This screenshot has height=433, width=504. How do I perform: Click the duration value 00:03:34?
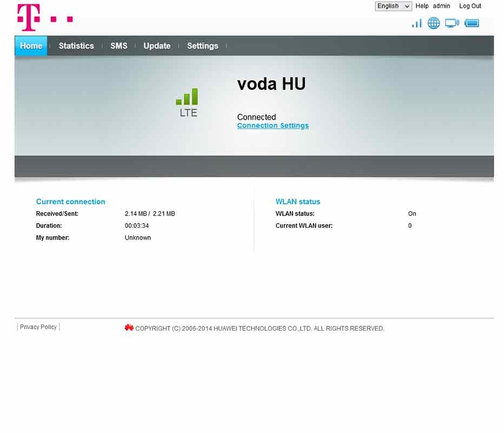[137, 226]
